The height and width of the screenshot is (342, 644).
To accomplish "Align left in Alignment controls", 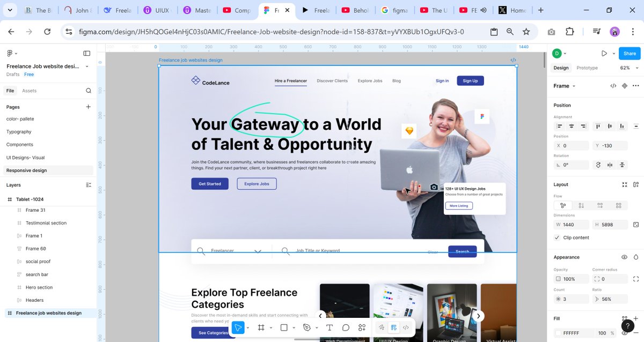I will click(560, 127).
